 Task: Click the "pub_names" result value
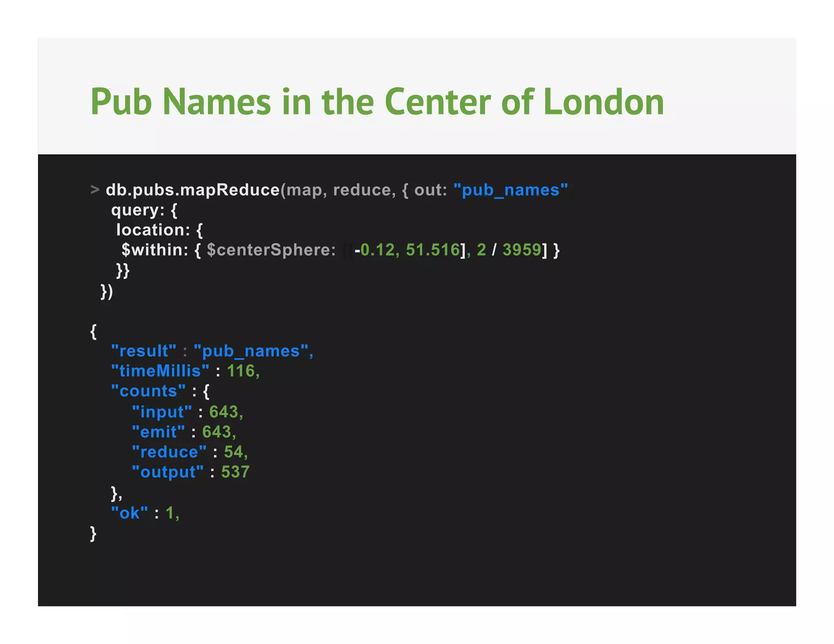(x=251, y=351)
